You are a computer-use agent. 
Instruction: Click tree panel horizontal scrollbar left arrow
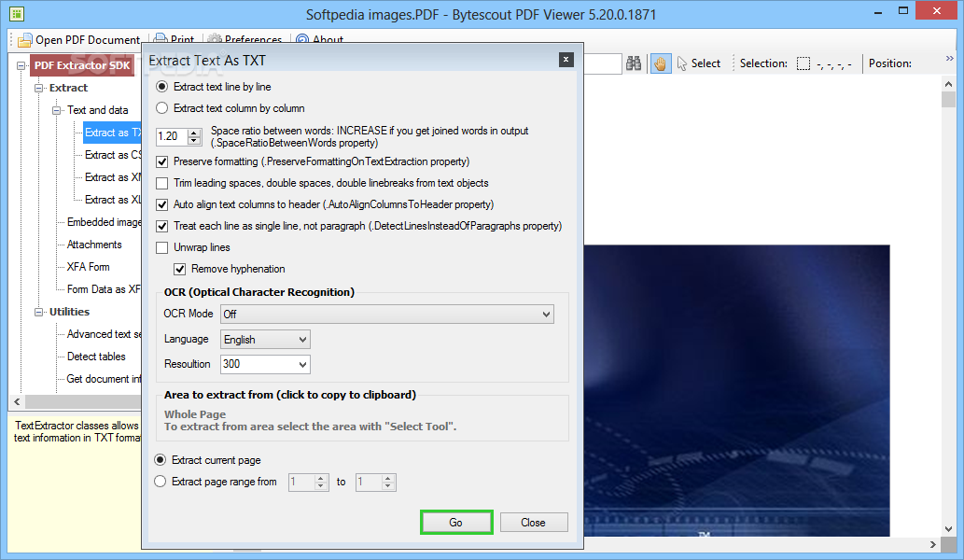[x=17, y=402]
